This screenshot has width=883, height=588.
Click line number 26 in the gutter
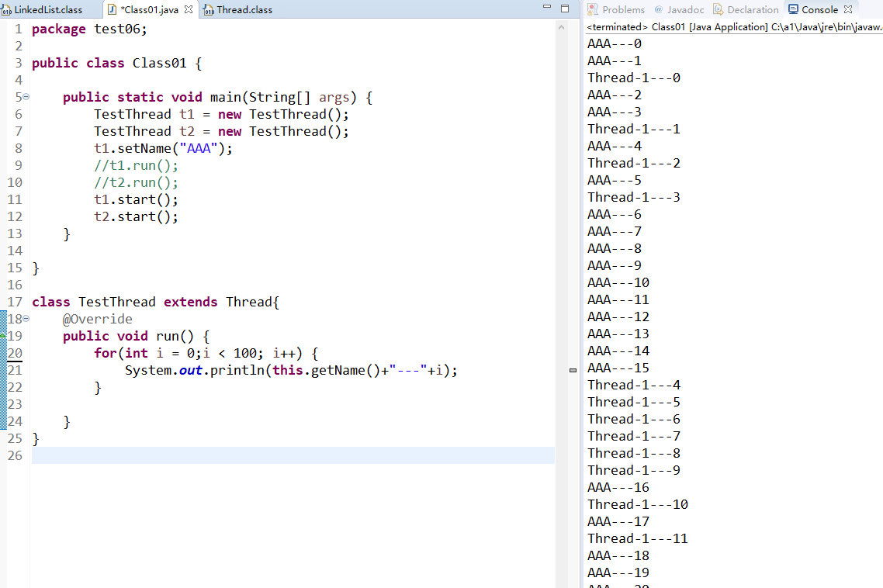coord(15,455)
